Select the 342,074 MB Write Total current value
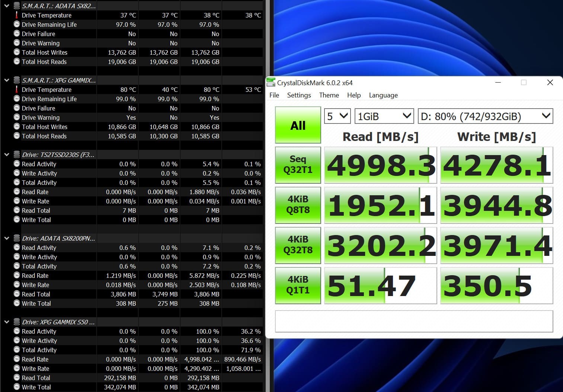This screenshot has width=563, height=392. click(x=120, y=387)
